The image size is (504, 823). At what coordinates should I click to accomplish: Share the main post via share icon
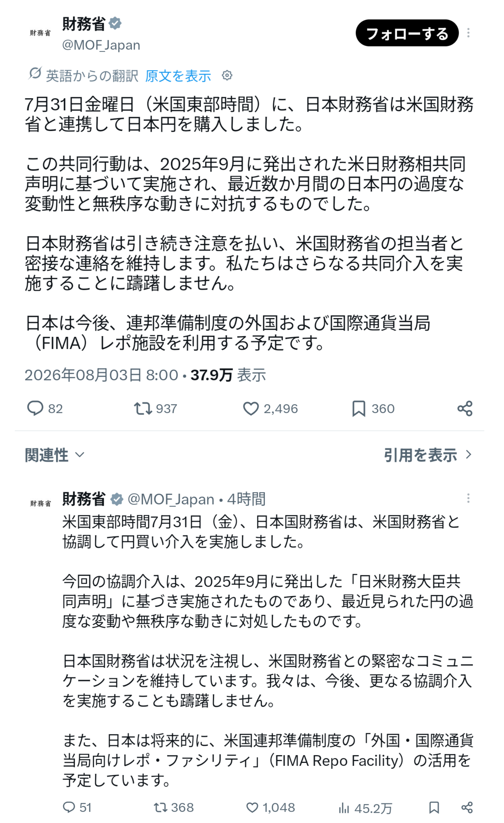pyautogui.click(x=465, y=408)
